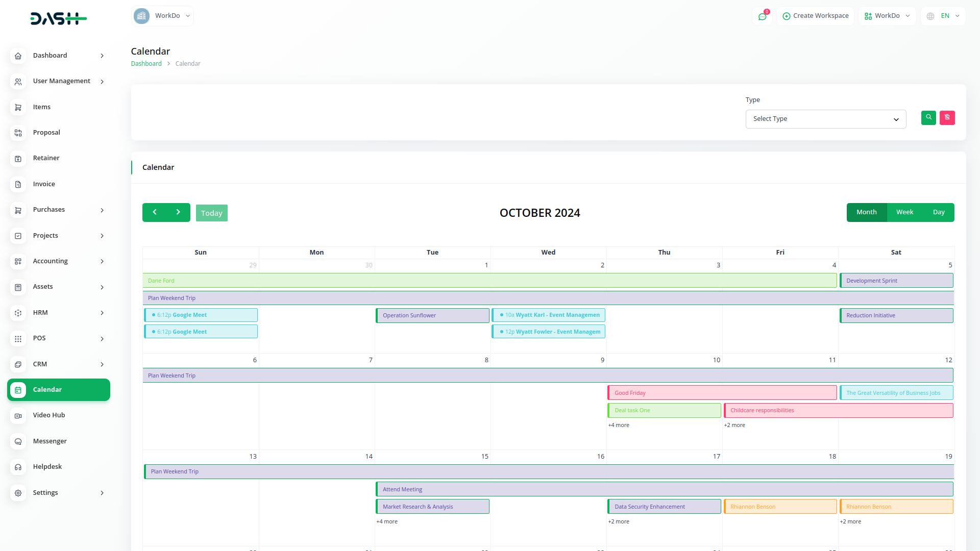The height and width of the screenshot is (551, 980).
Task: Click the Dashboard breadcrumb link
Action: click(x=146, y=64)
